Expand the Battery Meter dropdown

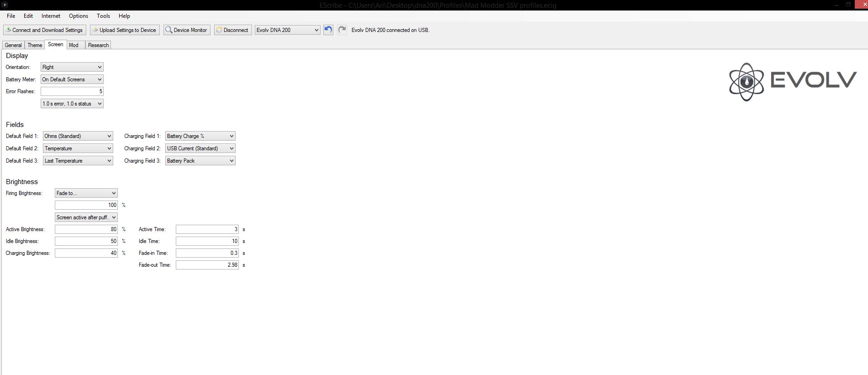tap(72, 79)
